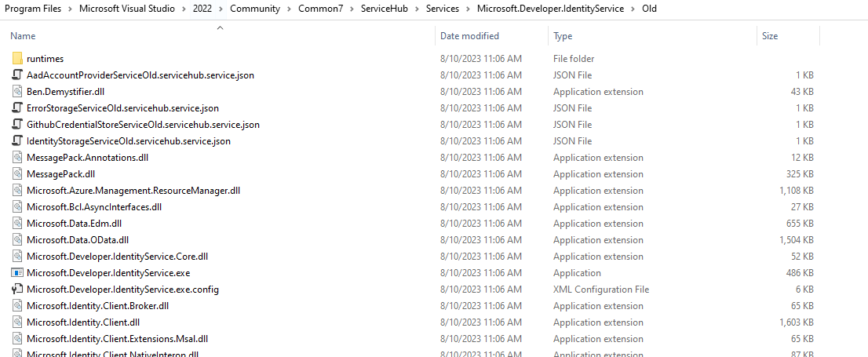Expand the chevron before Old

633,9
